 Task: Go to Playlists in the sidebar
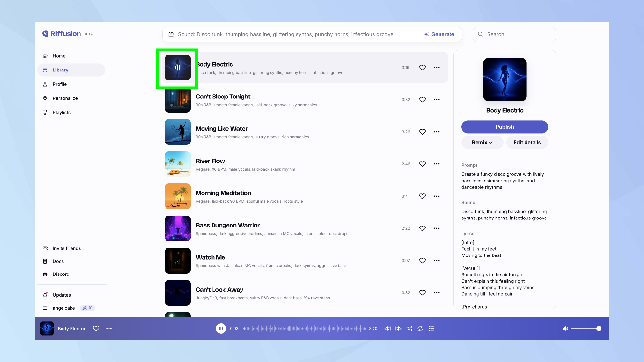coord(61,113)
